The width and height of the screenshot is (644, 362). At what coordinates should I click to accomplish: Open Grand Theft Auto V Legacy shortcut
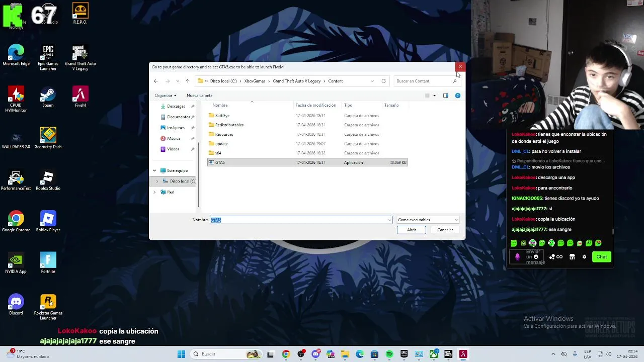click(80, 58)
